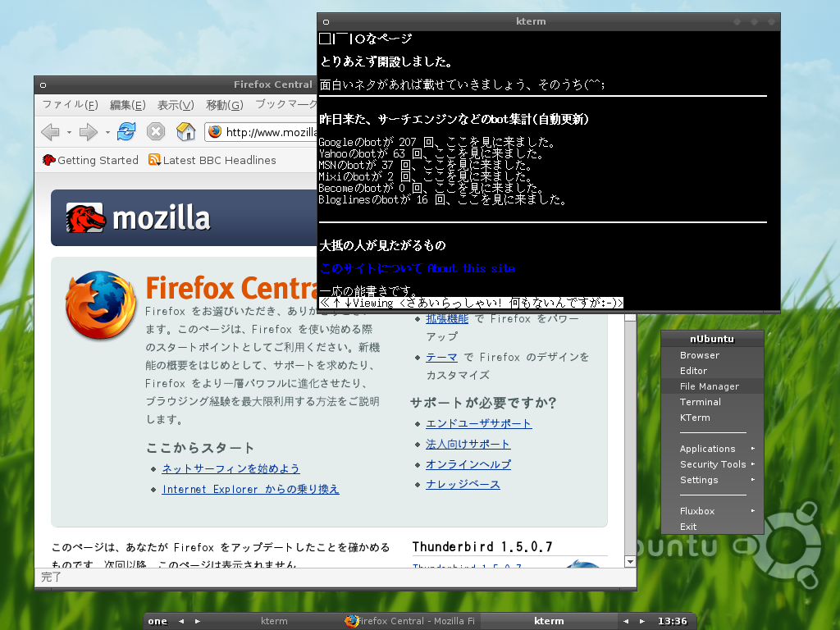Open File Manager from the nUbuntu menu
840x630 pixels.
pyautogui.click(x=712, y=386)
